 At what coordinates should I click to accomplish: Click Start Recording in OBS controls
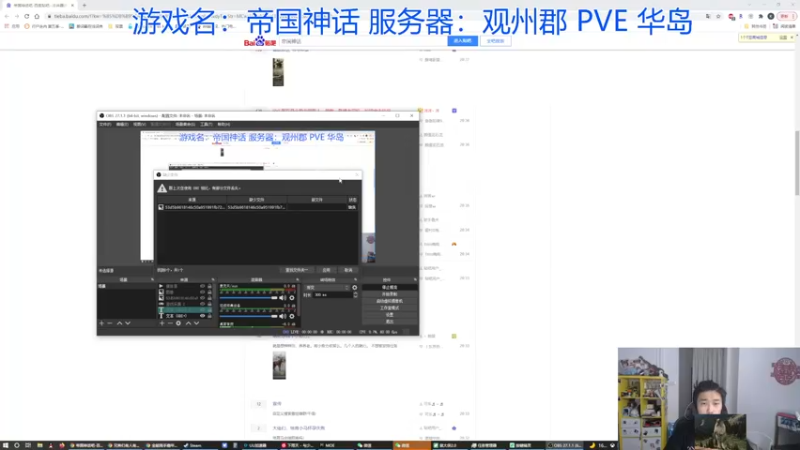click(x=390, y=294)
